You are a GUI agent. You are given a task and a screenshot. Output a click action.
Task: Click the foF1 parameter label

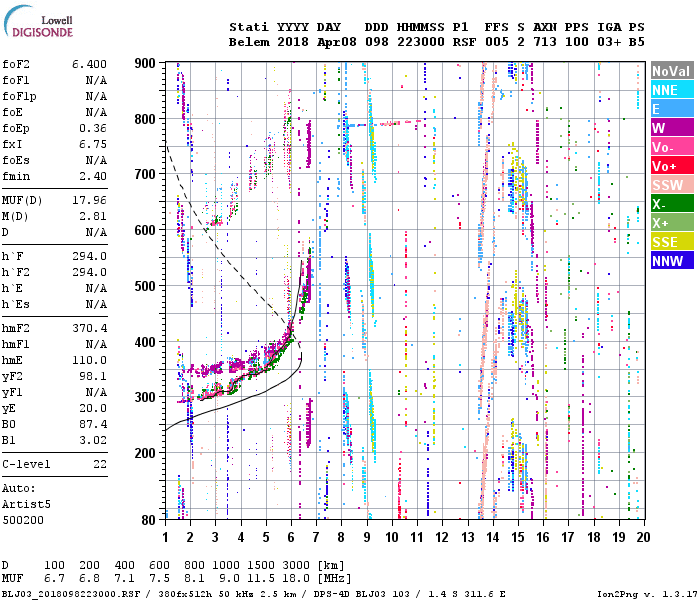[16, 80]
